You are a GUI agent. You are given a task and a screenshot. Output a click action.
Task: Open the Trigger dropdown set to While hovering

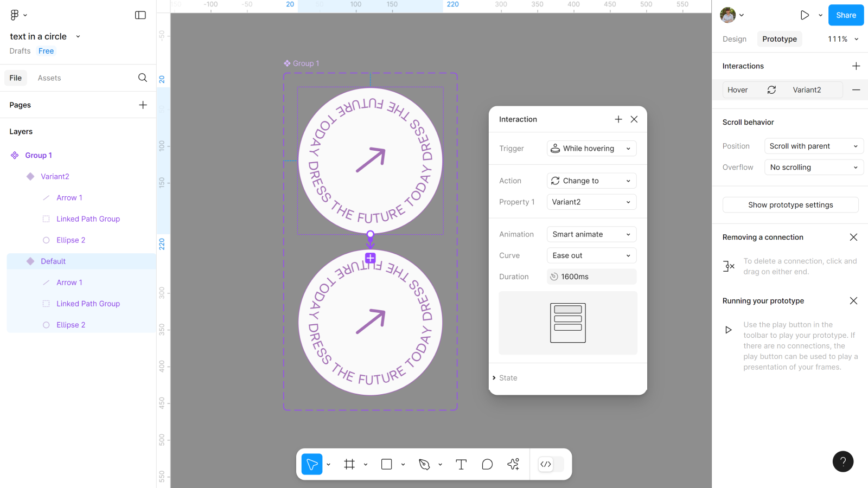(591, 149)
